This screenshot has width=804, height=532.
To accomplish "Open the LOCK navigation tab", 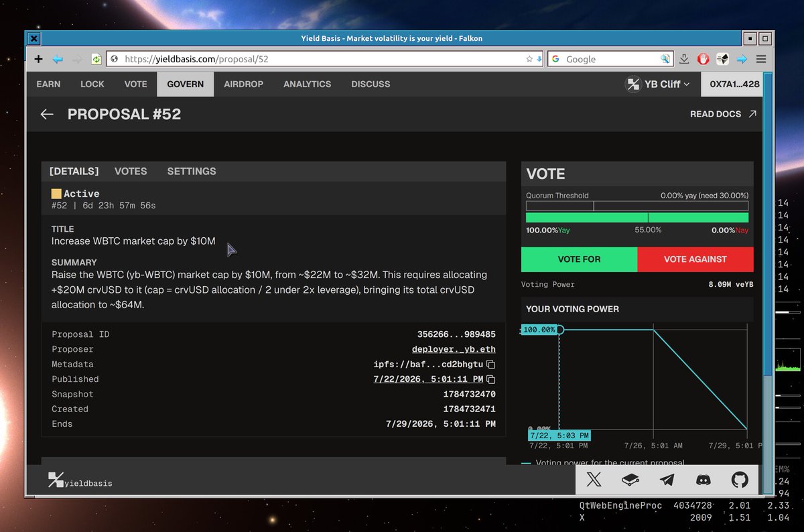I will coord(92,84).
